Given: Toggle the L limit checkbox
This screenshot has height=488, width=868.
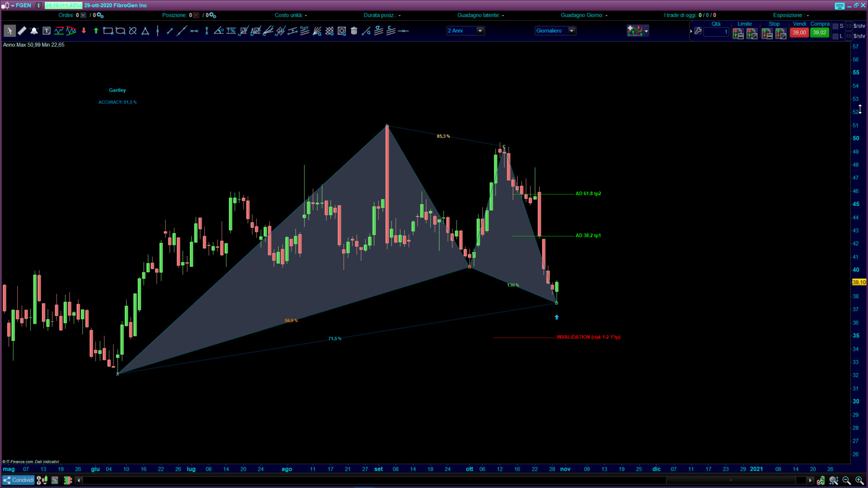Looking at the screenshot, I should tap(835, 36).
